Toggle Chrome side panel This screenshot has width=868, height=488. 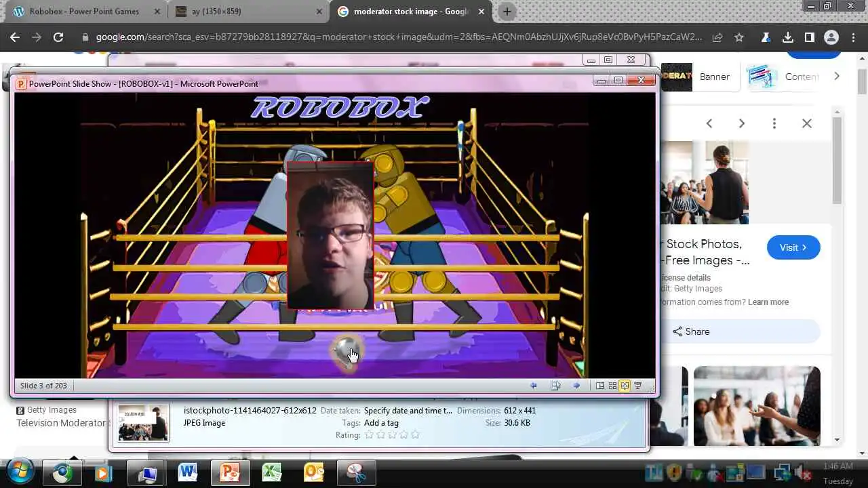(809, 37)
